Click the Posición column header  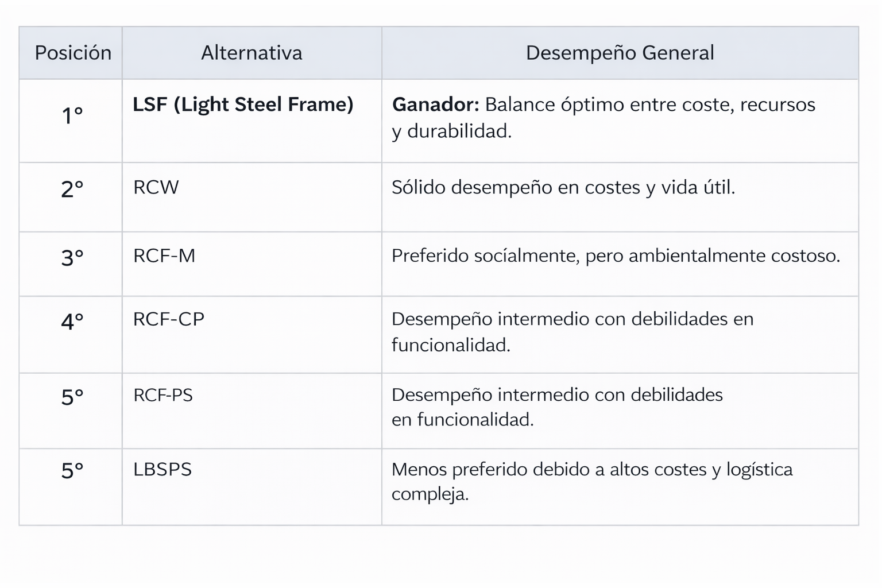[73, 53]
